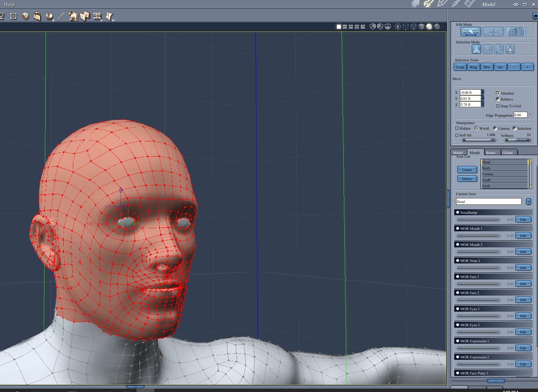Screen dimensions: 538x392
Task: Pick the vertex point selection mode icon
Action: pyautogui.click(x=488, y=49)
